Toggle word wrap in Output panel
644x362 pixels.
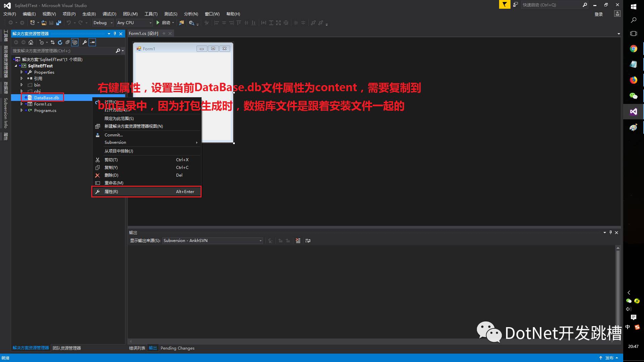coord(308,241)
